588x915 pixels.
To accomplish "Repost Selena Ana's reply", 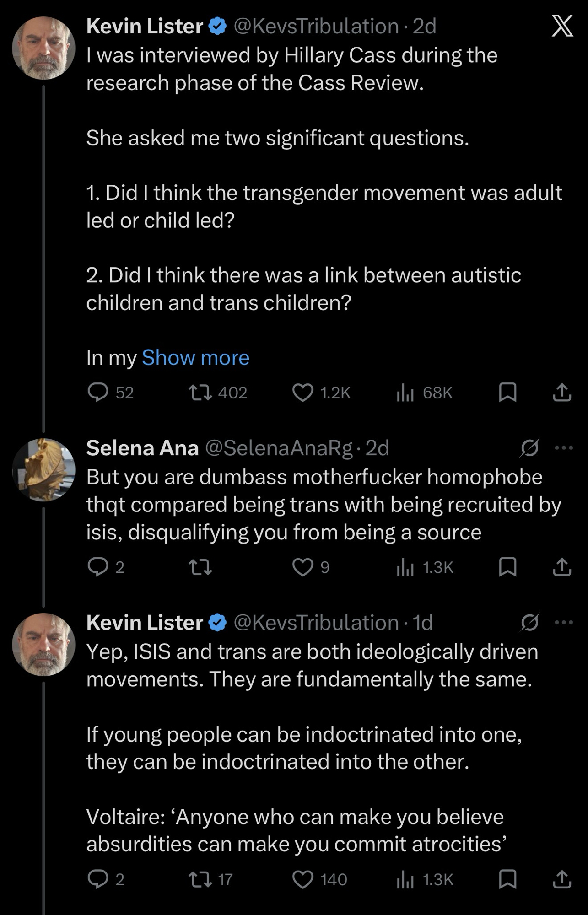I will click(x=200, y=567).
